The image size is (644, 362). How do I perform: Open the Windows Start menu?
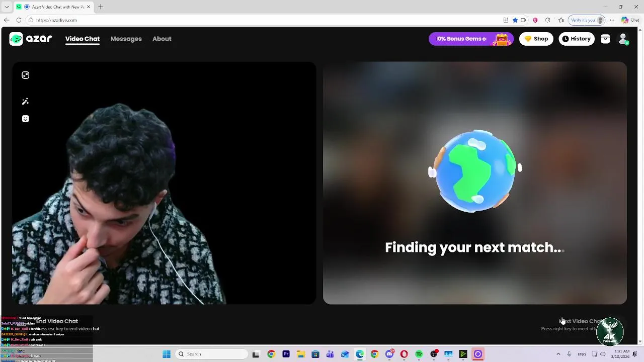167,354
